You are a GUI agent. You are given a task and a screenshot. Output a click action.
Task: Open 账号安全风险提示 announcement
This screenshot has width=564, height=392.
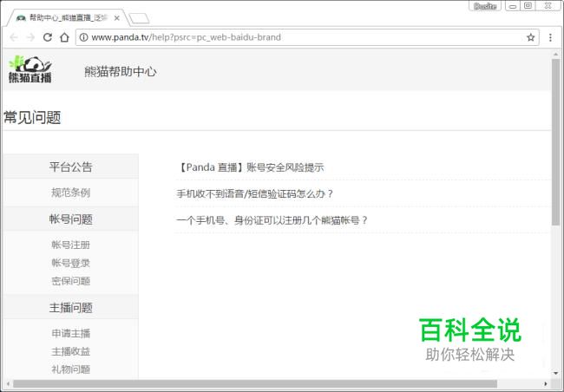click(x=251, y=167)
